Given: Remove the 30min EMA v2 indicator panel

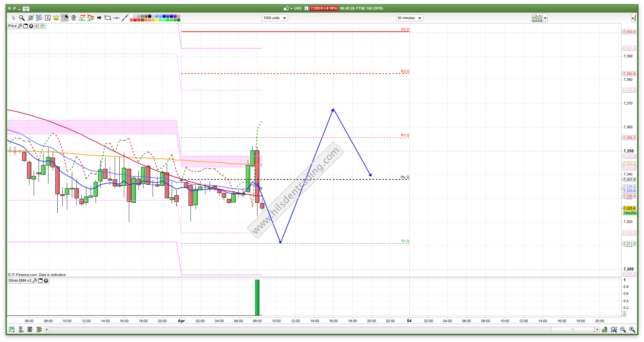Looking at the screenshot, I should (46, 281).
